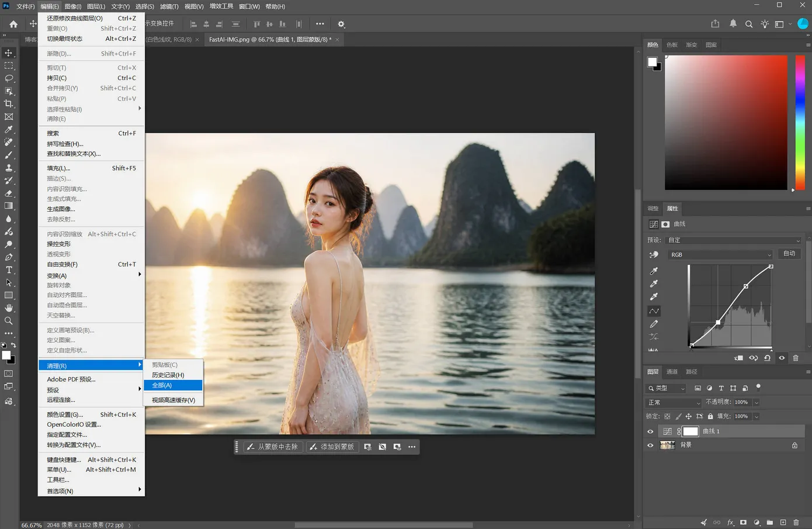Click the foreground color swatch in color panel
Image resolution: width=812 pixels, height=529 pixels.
[x=652, y=62]
